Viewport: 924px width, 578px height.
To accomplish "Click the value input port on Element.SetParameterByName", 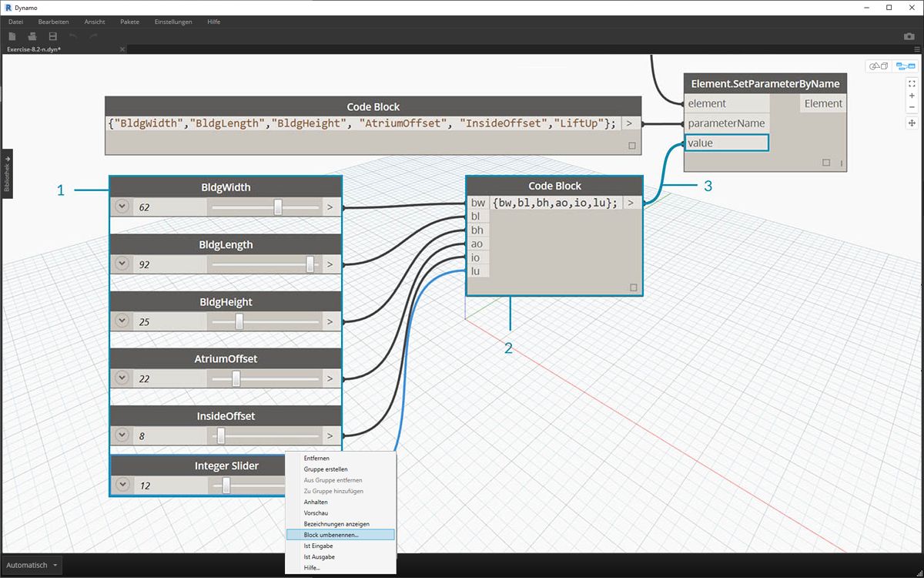I will 726,143.
